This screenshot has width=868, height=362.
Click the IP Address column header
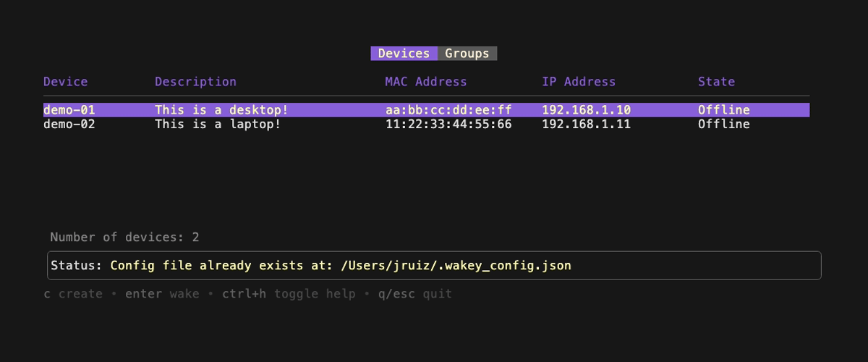click(579, 82)
